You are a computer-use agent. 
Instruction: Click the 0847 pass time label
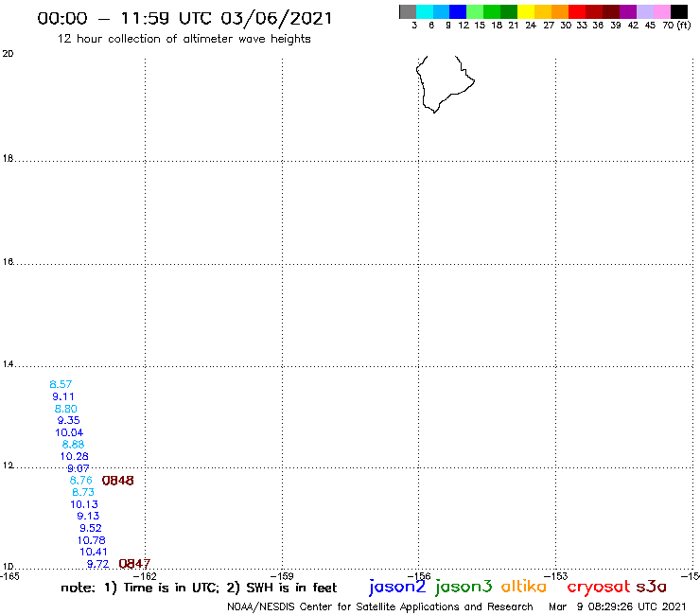[134, 564]
